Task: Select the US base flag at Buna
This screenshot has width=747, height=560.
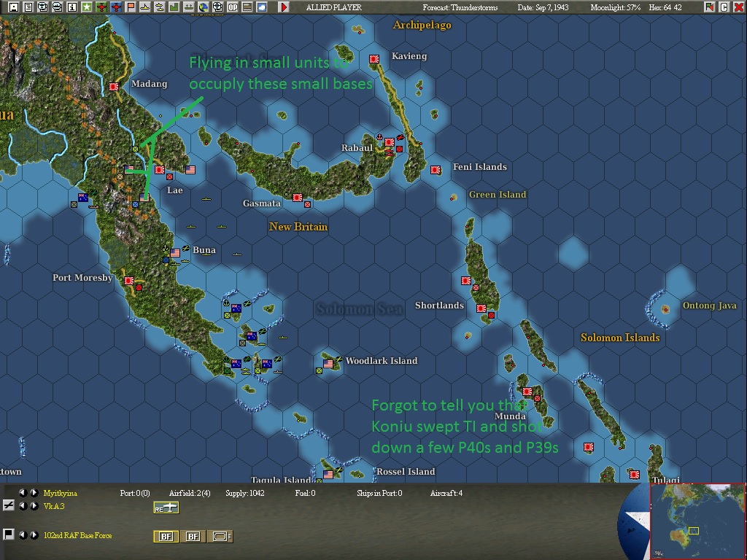Action: [x=175, y=253]
